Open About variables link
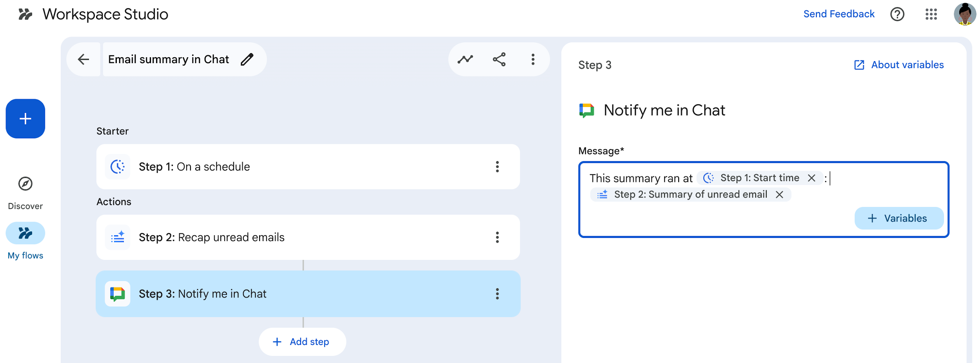Viewport: 980px width, 363px height. 907,65
